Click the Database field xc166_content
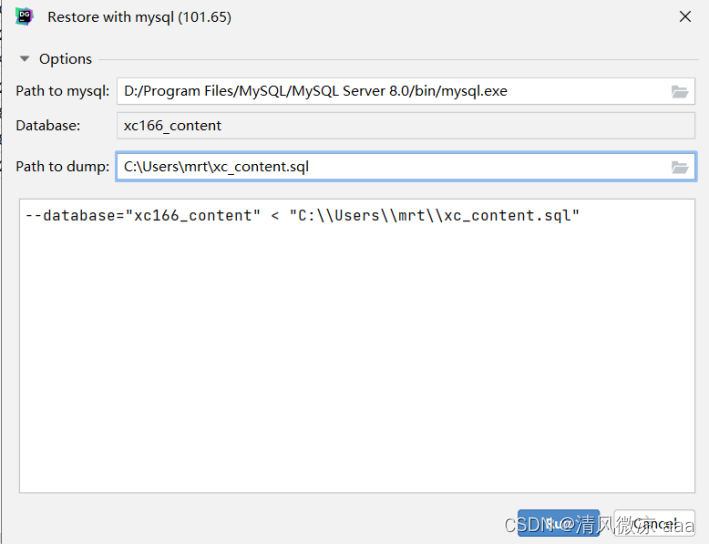Screen dimensions: 709x544 click(x=406, y=126)
